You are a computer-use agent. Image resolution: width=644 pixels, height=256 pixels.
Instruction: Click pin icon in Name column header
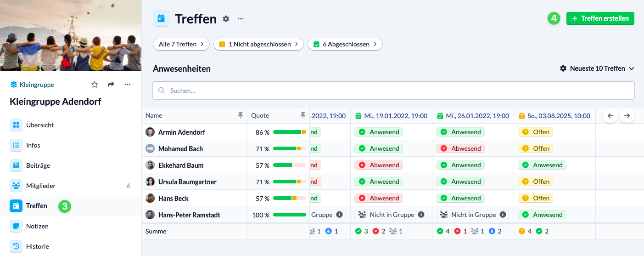tap(241, 115)
